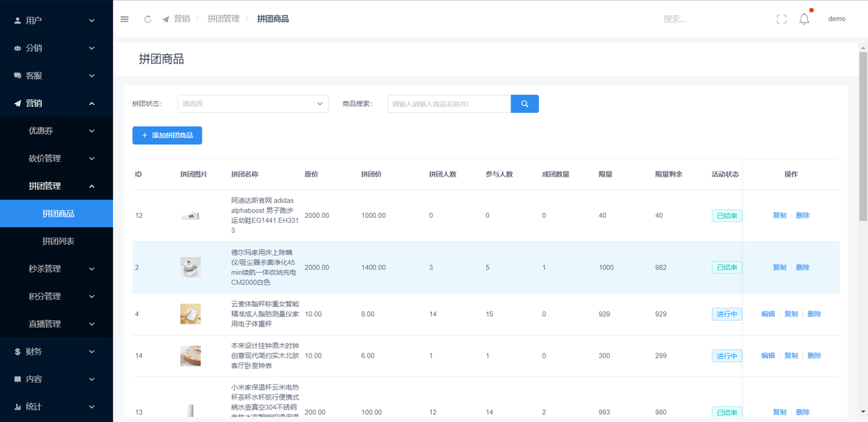Expand the 财务 menu chevron
Viewport: 868px width, 422px height.
coord(92,352)
